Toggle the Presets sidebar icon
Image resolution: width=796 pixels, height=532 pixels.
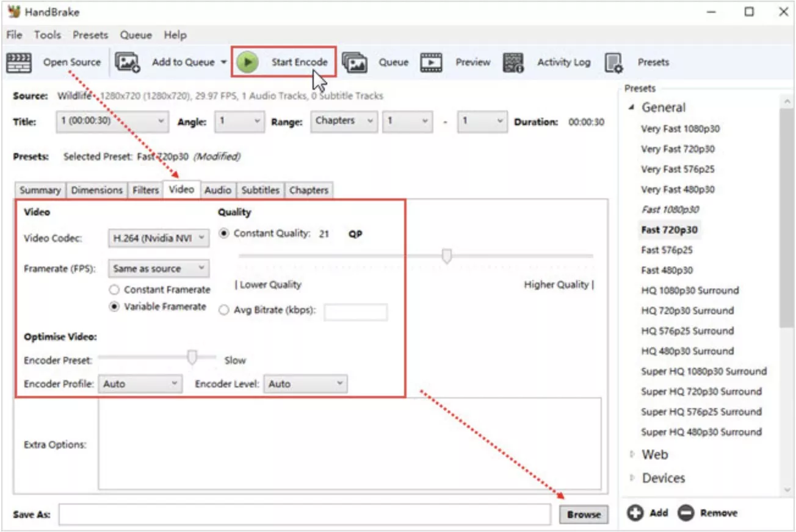(613, 62)
